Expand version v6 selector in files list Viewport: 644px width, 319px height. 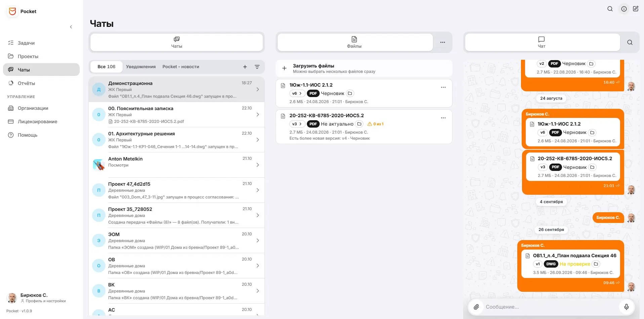(297, 93)
